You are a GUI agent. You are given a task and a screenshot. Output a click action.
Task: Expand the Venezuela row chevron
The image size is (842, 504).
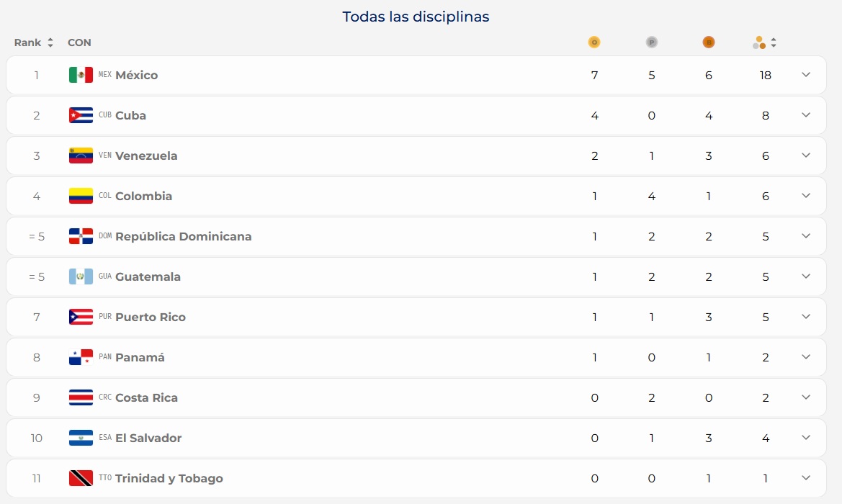805,155
